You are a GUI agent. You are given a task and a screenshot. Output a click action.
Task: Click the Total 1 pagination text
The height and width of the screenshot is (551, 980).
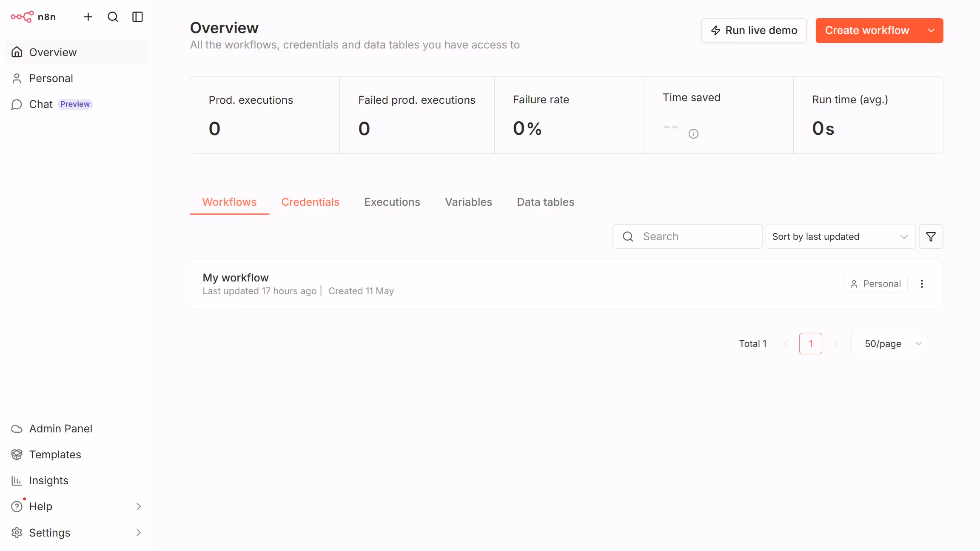pyautogui.click(x=753, y=344)
